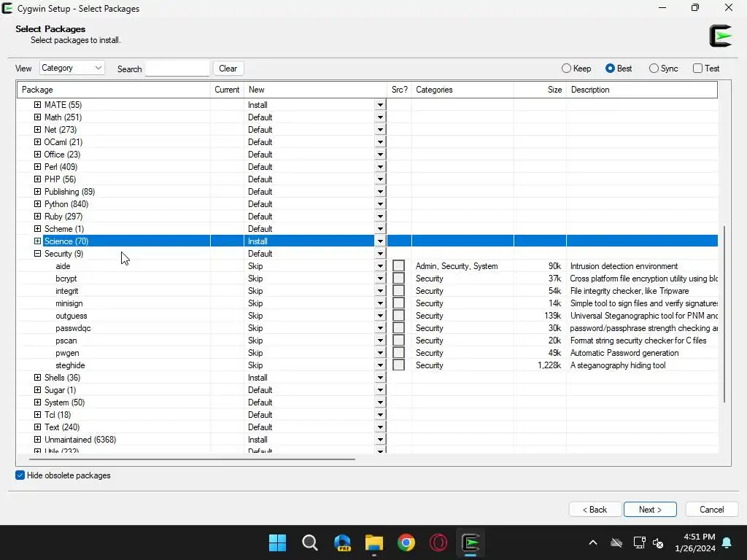The height and width of the screenshot is (560, 747).
Task: Collapse the Security (9) category
Action: coord(38,253)
